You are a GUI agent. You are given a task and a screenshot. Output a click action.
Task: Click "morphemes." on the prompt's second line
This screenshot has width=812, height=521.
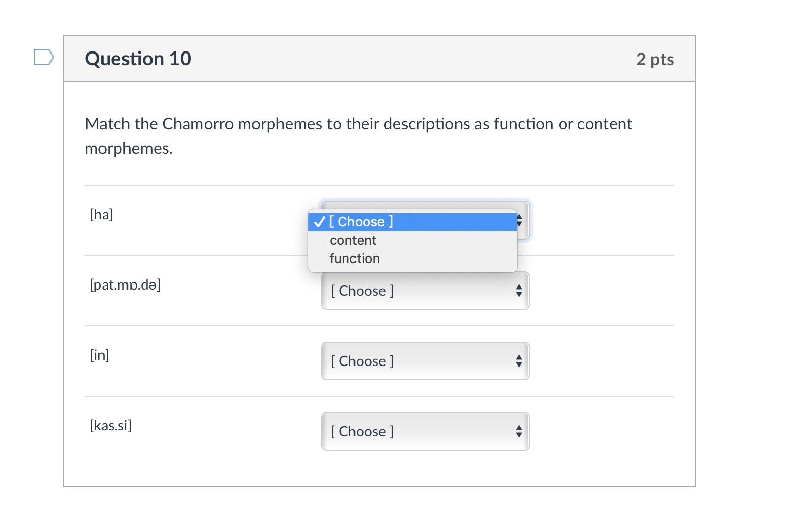[x=129, y=149]
